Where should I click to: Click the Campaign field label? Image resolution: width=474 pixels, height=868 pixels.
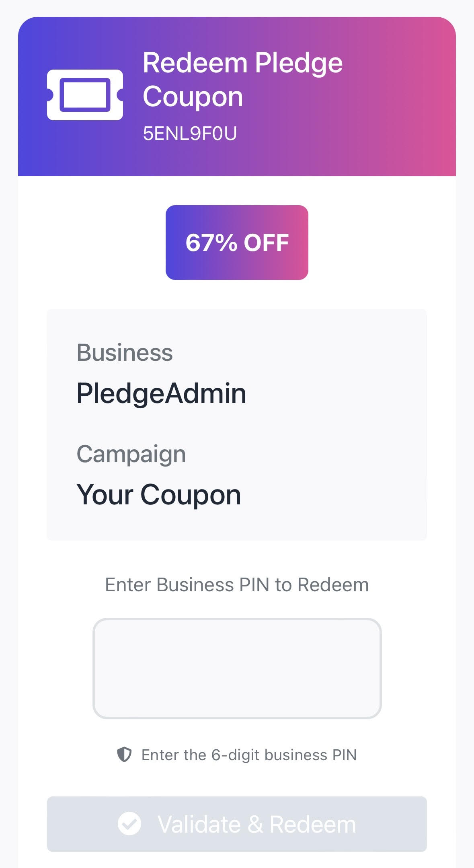click(131, 454)
